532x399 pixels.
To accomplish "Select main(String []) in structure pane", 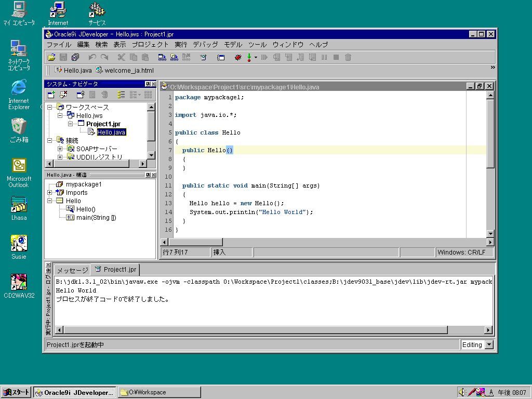I will pyautogui.click(x=96, y=218).
